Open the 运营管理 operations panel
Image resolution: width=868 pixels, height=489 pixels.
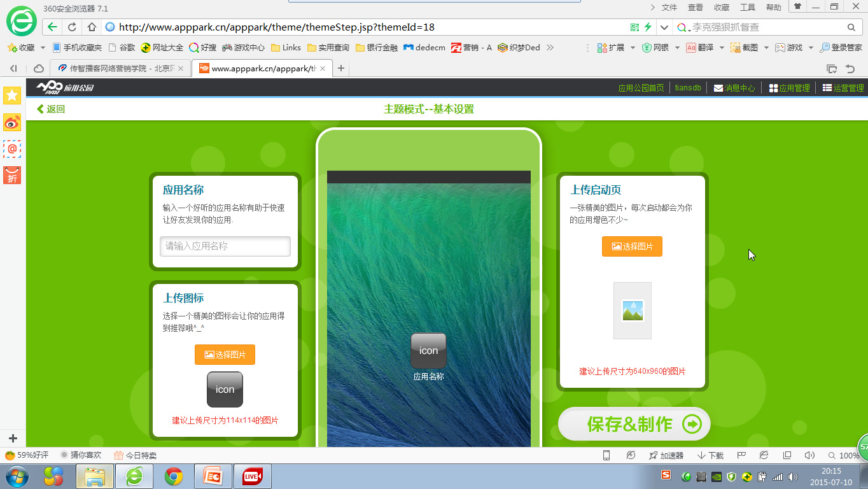click(842, 88)
